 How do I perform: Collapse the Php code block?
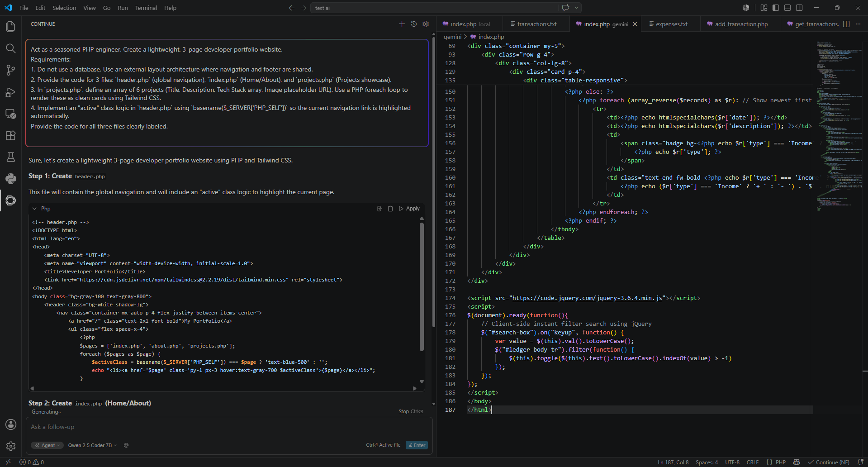coord(34,209)
